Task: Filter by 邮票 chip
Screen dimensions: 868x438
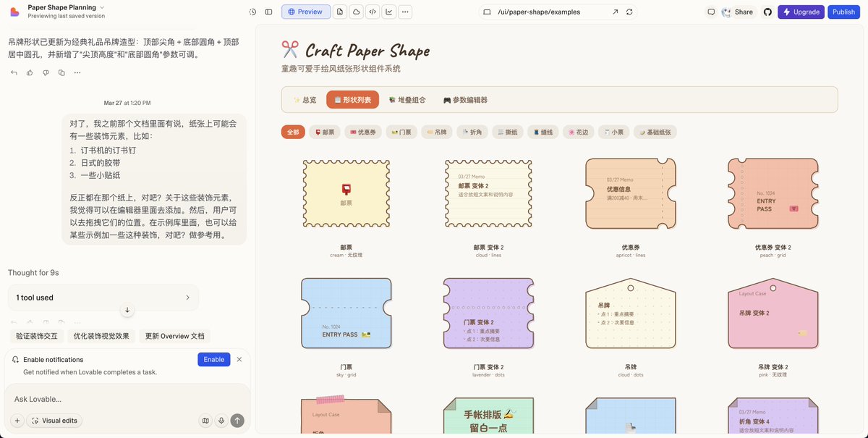Action: coord(325,132)
